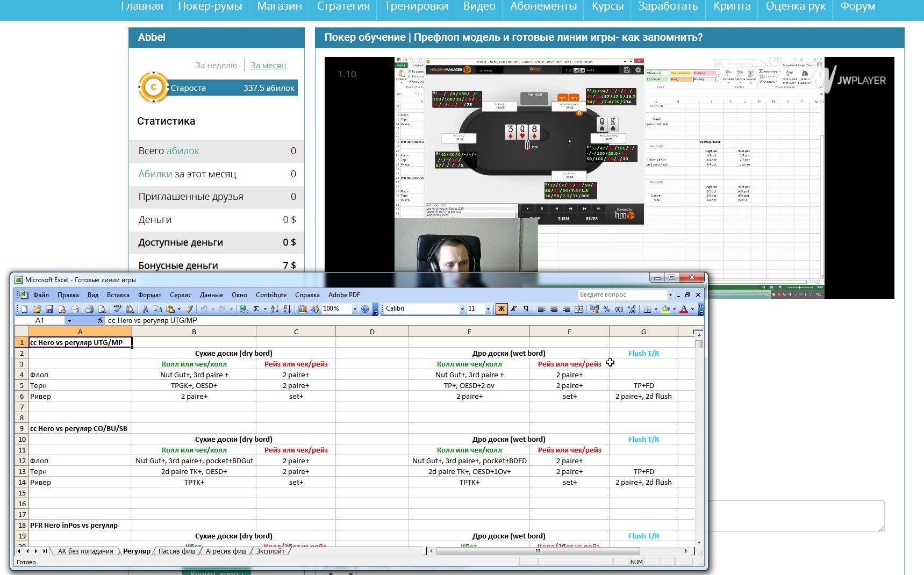The image size is (924, 575).
Task: Align cell text right
Action: 567,309
